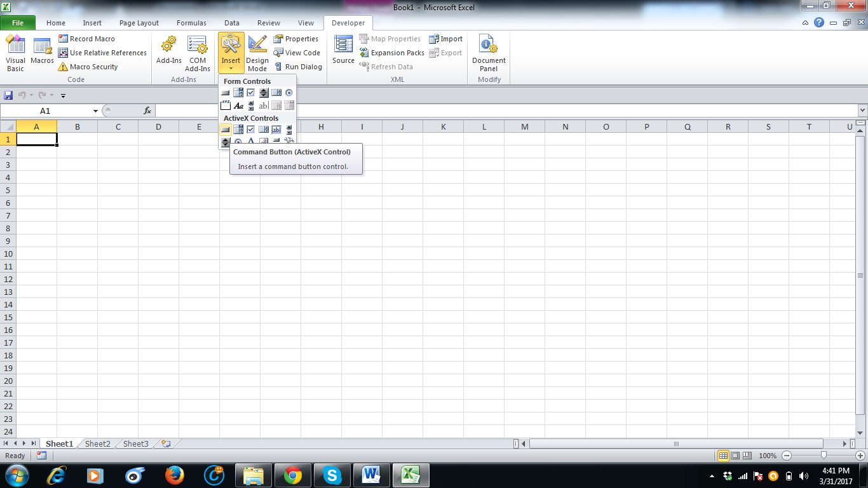
Task: Expand the formula bar
Action: pos(862,111)
